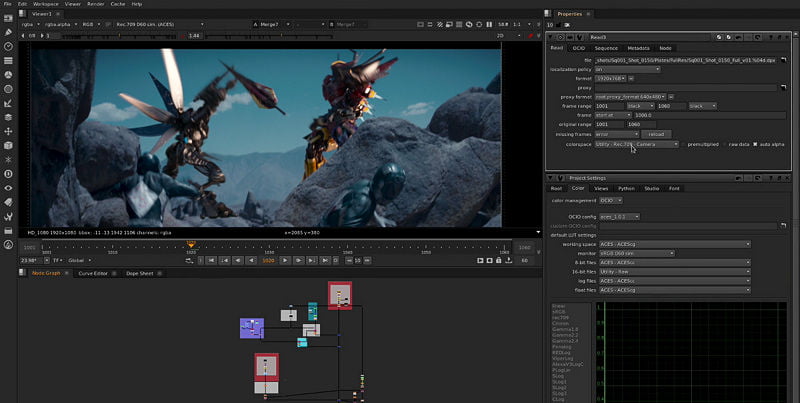The image size is (800, 403).
Task: Jump to the first frame button
Action: point(211,260)
